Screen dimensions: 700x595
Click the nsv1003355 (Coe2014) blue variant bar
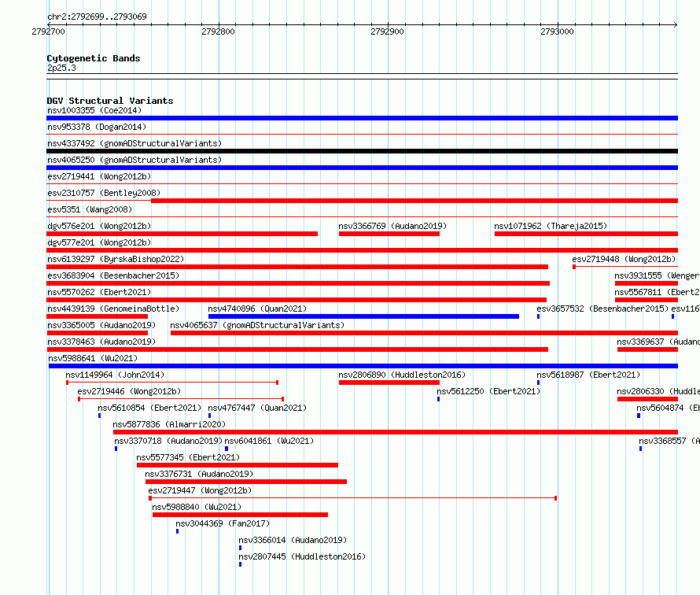[362, 118]
